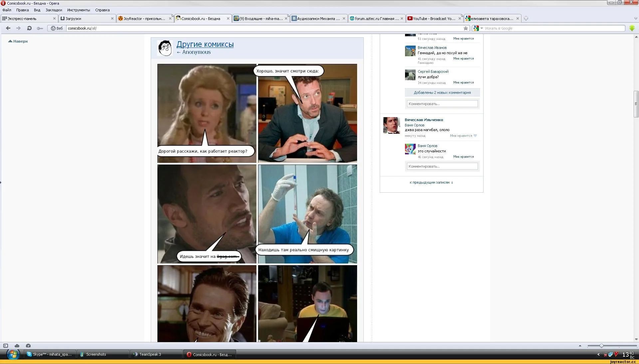Switch to TeamSpeak 3 in taskbar
The image size is (639, 364).
click(156, 354)
